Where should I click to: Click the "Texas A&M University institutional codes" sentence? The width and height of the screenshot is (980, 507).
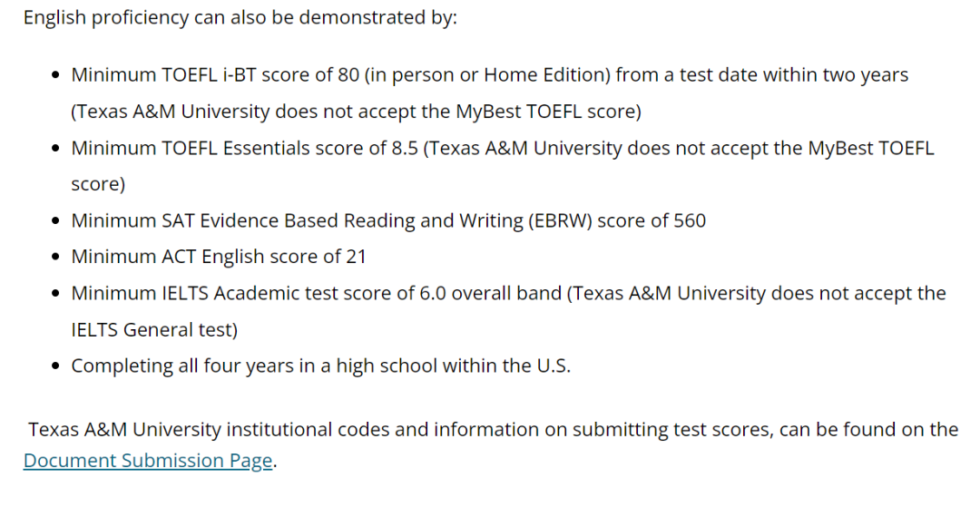493,429
